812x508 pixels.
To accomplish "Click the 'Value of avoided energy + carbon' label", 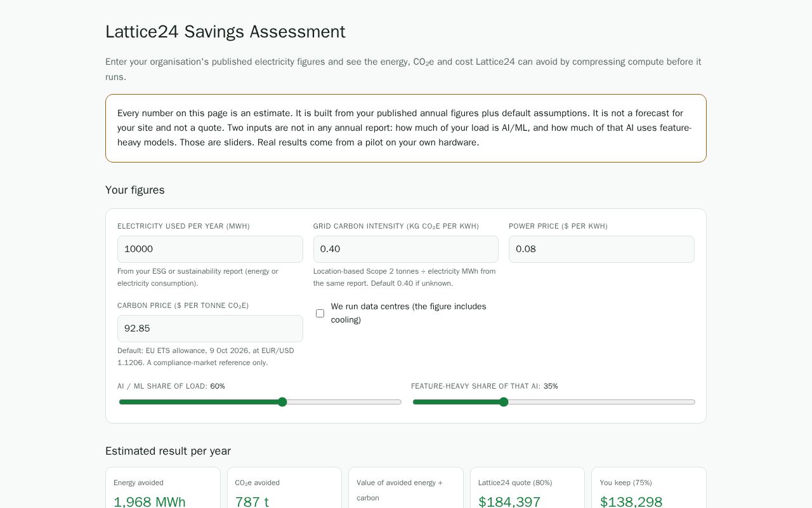I will pos(400,490).
